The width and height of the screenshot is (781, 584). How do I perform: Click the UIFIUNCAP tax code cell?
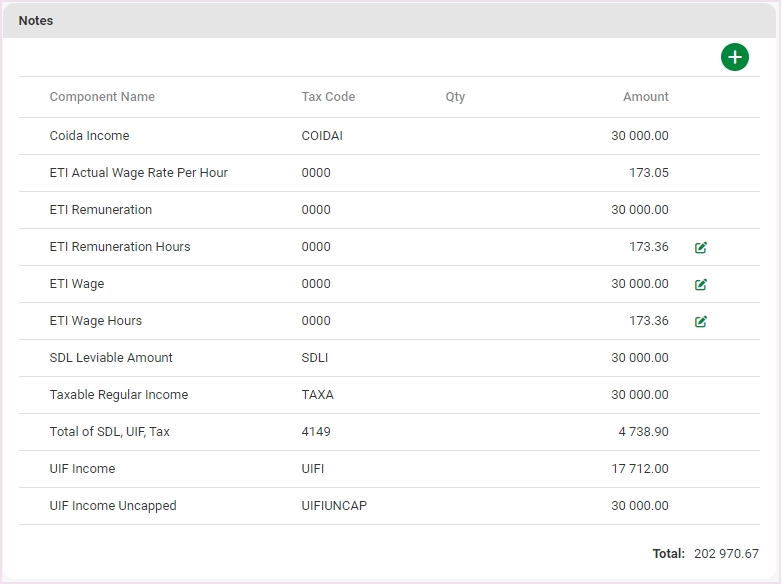pos(334,506)
